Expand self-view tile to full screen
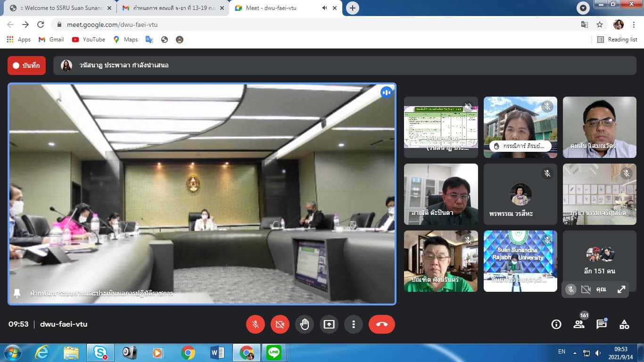The height and width of the screenshot is (362, 644). (621, 290)
